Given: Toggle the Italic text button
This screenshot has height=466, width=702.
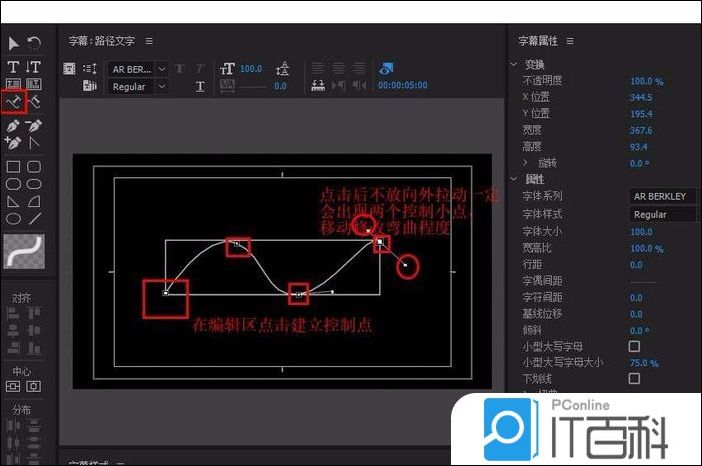Looking at the screenshot, I should coord(200,68).
